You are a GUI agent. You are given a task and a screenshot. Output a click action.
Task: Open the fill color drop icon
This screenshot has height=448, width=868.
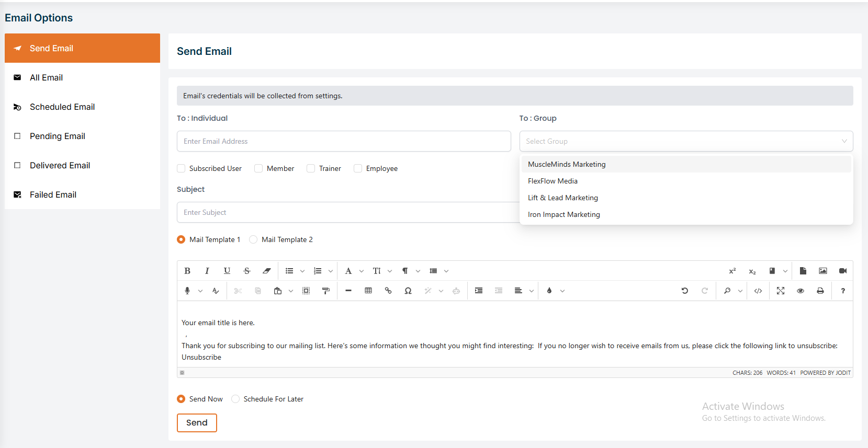549,291
